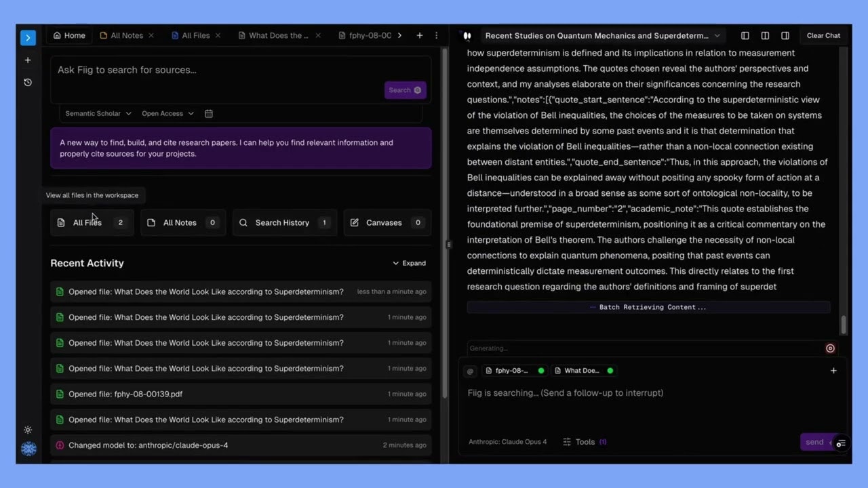Click the Fiig logo icon in chat header
This screenshot has height=488, width=868.
[467, 36]
